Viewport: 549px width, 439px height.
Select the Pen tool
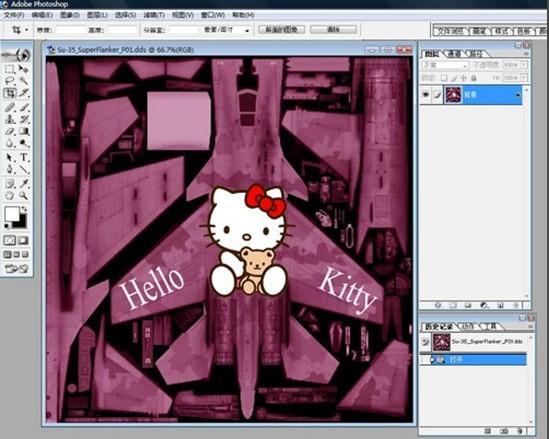(x=10, y=170)
